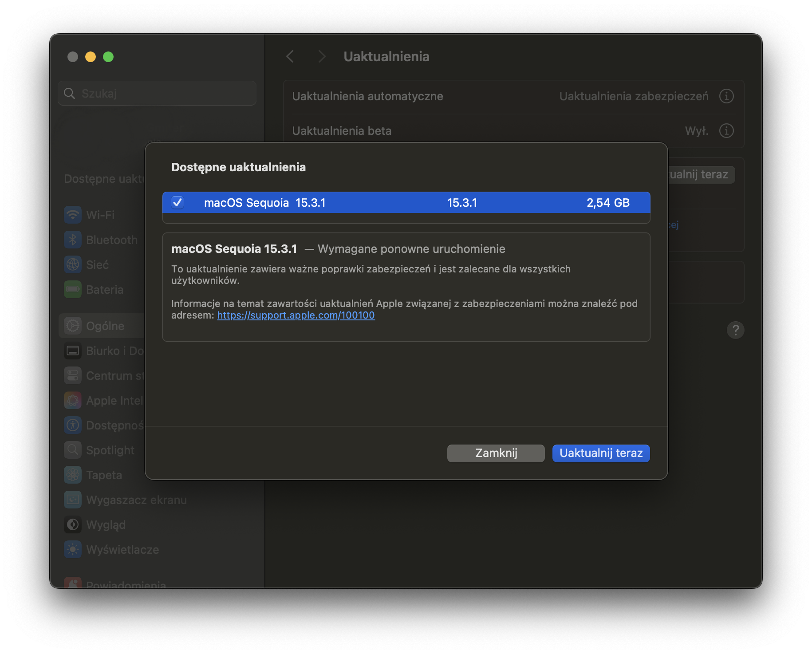
Task: Open the Apple Intelligence icon
Action: 73,401
